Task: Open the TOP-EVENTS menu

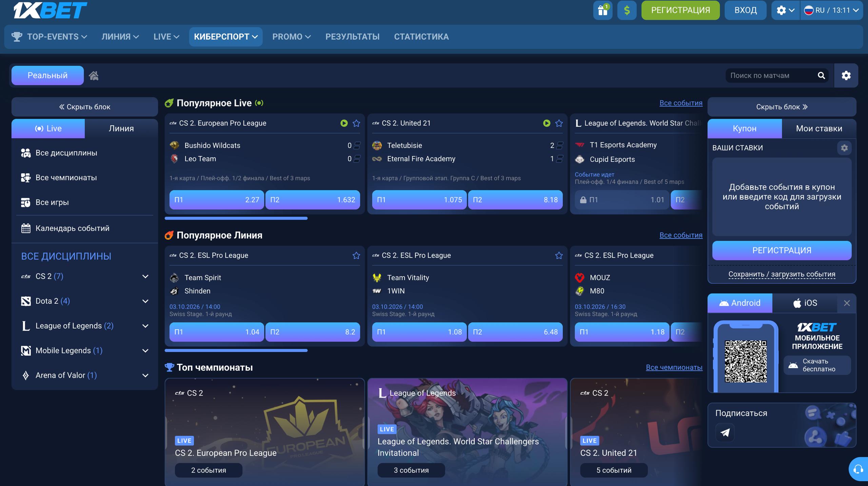Action: [x=50, y=37]
